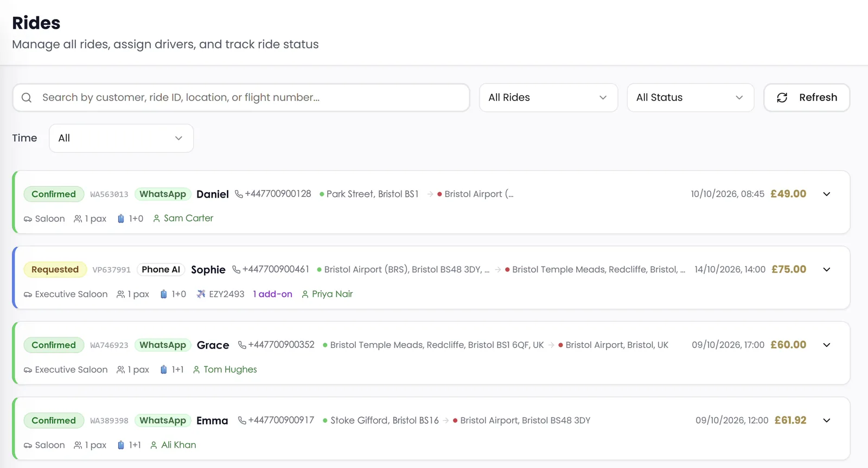Click the £75.00 fare amount

tap(789, 269)
